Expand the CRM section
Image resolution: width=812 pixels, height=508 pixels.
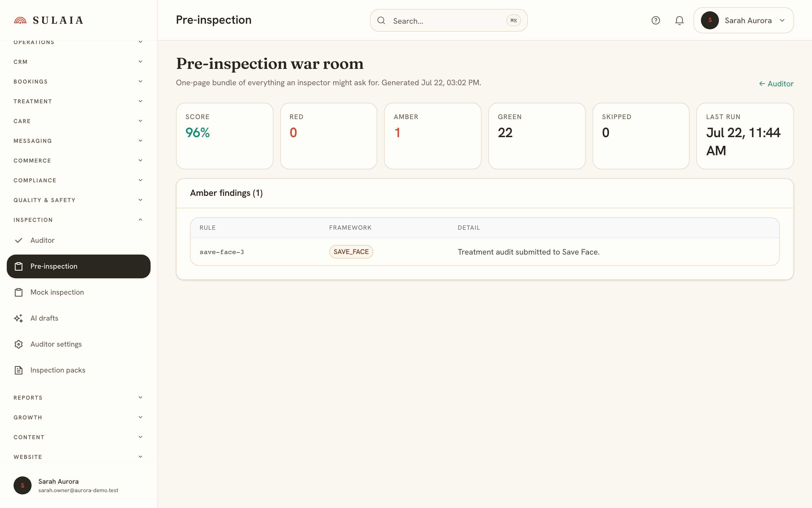point(78,62)
